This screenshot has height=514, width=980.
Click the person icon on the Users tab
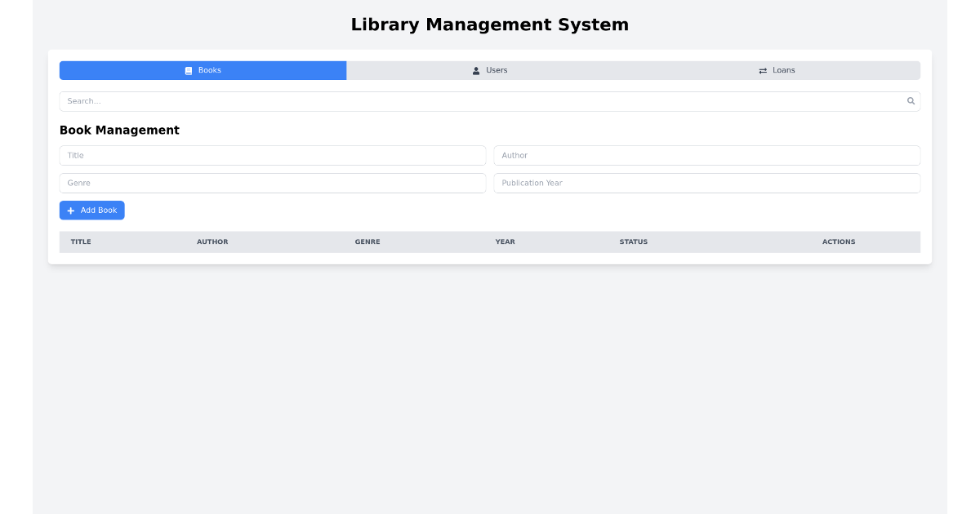point(476,70)
